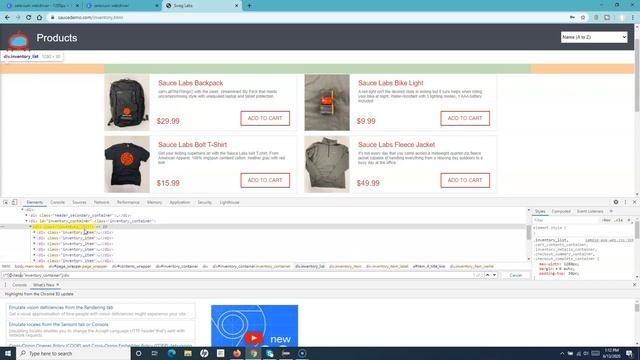The image size is (640, 360).
Task: Open the Lighthouse tab
Action: coord(229,202)
